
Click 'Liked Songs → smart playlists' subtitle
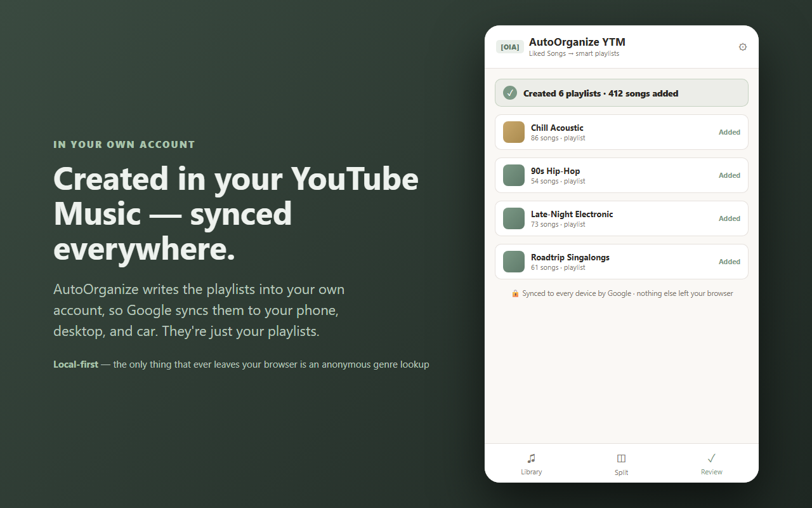574,53
